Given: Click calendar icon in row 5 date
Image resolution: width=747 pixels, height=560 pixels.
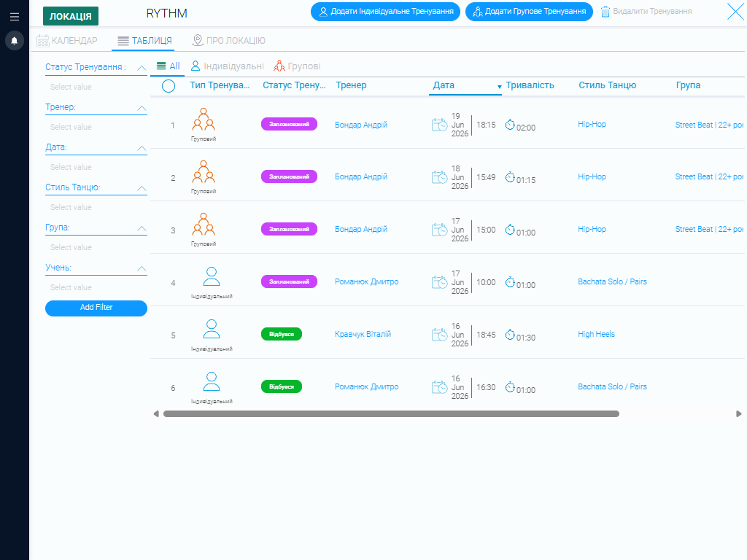Looking at the screenshot, I should [x=439, y=334].
